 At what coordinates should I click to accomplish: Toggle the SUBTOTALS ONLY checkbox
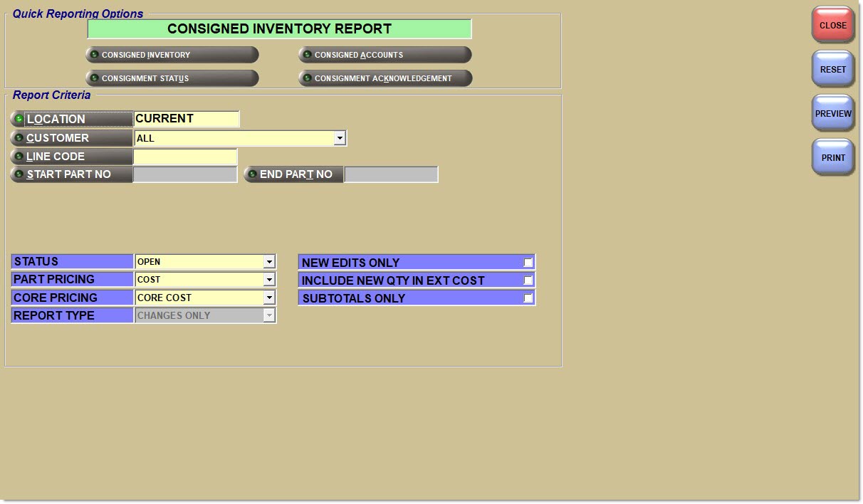(x=528, y=298)
